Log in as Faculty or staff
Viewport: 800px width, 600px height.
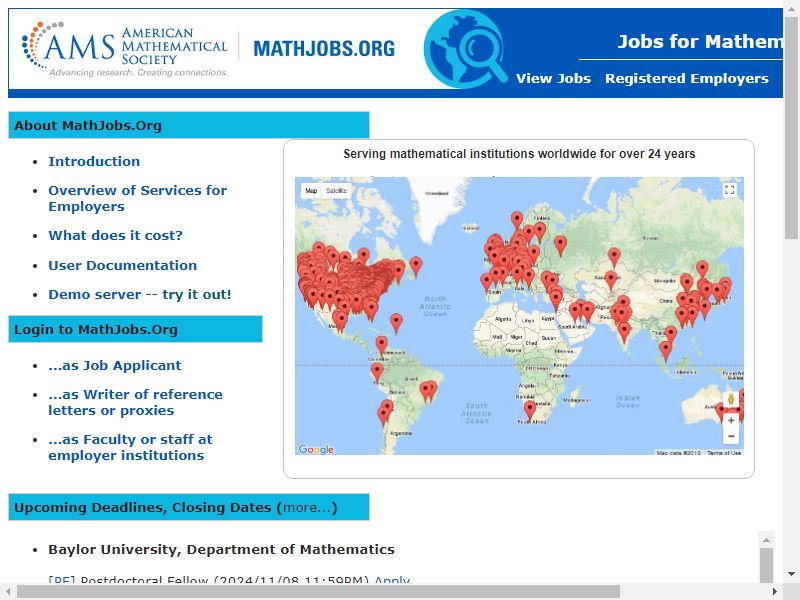[130, 447]
